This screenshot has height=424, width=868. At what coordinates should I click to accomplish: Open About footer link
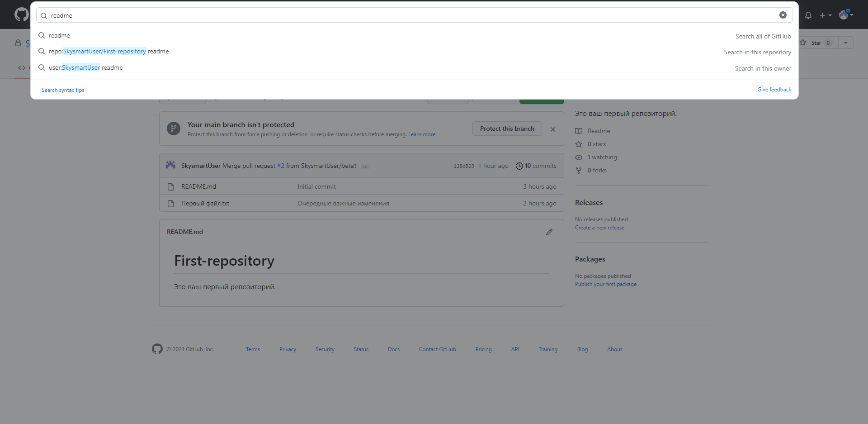pyautogui.click(x=614, y=349)
